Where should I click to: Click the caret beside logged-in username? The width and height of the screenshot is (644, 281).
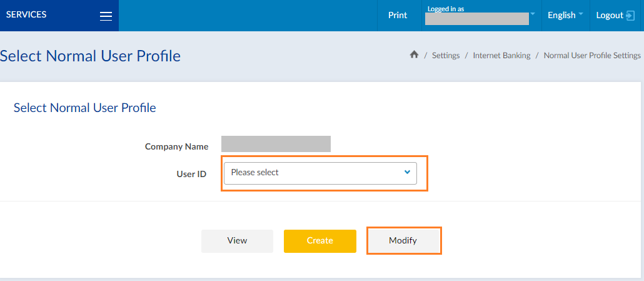(533, 14)
